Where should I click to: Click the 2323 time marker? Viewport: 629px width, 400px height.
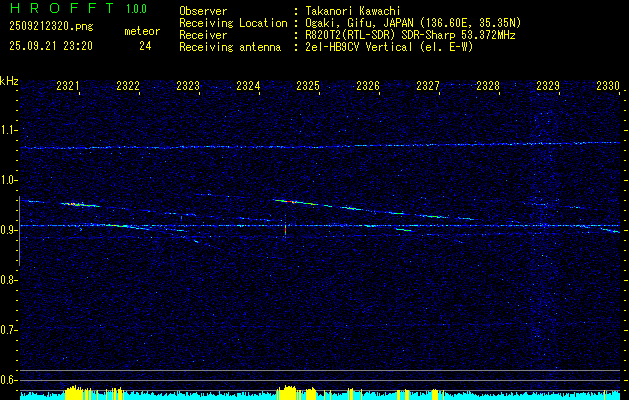click(x=188, y=87)
